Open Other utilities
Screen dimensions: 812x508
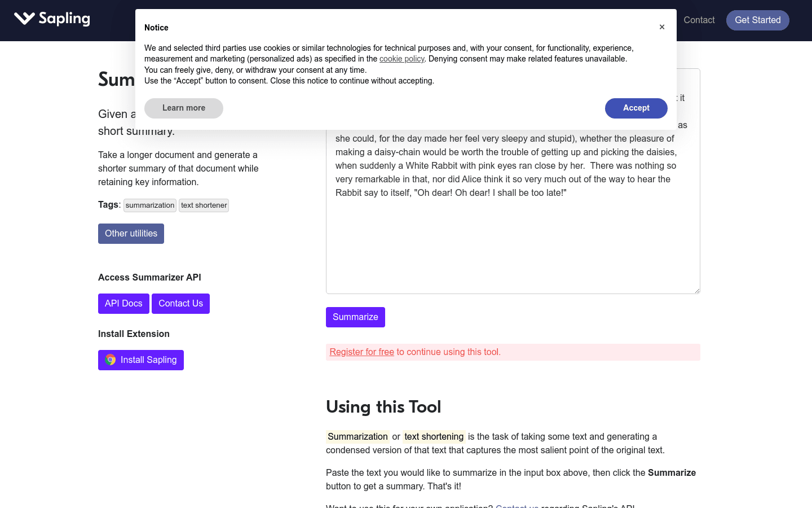(131, 234)
